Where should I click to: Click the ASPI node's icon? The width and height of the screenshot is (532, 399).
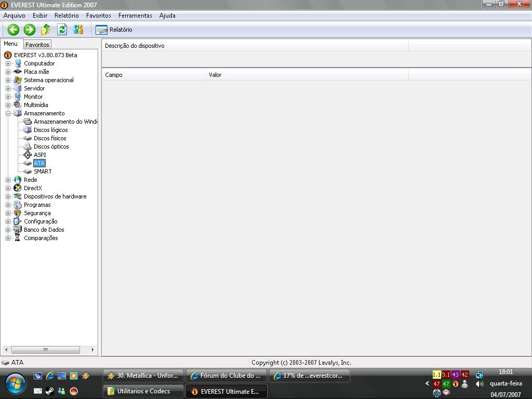[x=28, y=155]
